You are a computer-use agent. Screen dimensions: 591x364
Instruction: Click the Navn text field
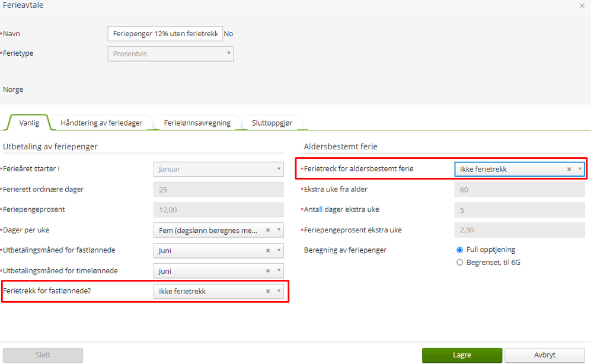pyautogui.click(x=165, y=34)
